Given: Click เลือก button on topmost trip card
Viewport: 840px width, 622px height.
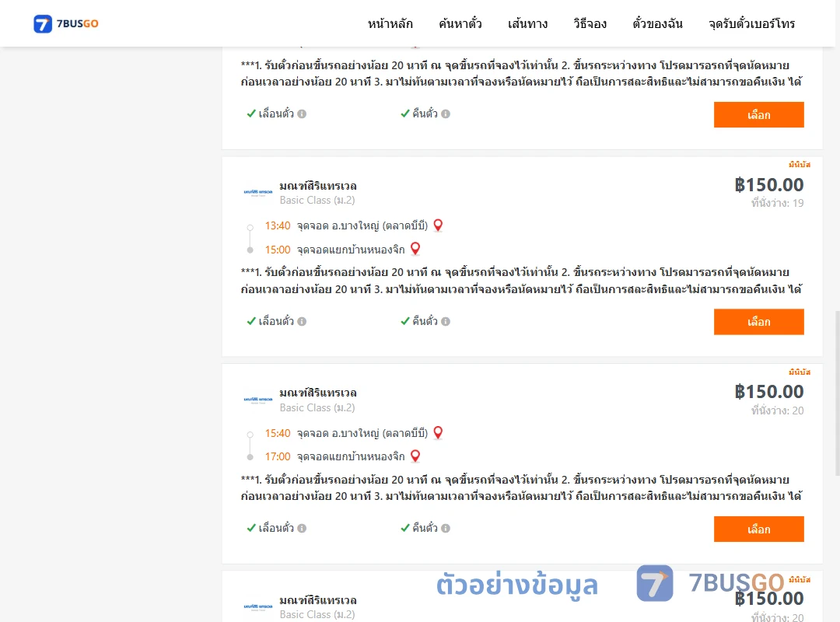Looking at the screenshot, I should coord(758,114).
